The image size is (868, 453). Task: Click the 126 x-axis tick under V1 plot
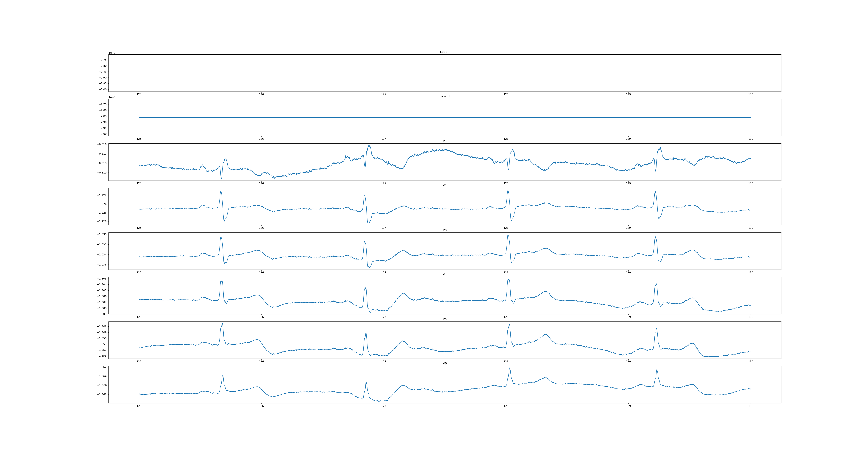(x=261, y=183)
